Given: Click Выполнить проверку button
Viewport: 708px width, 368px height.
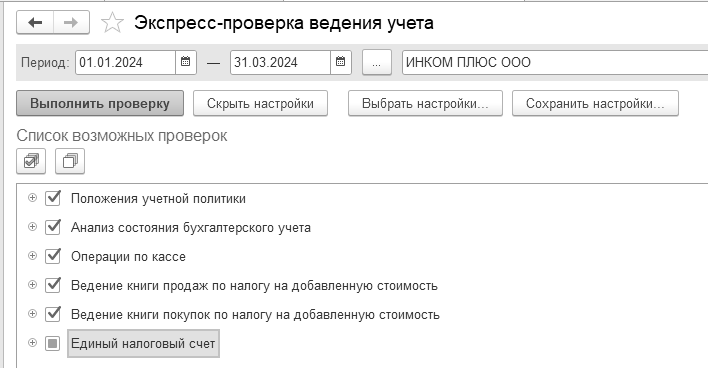Looking at the screenshot, I should pos(100,103).
